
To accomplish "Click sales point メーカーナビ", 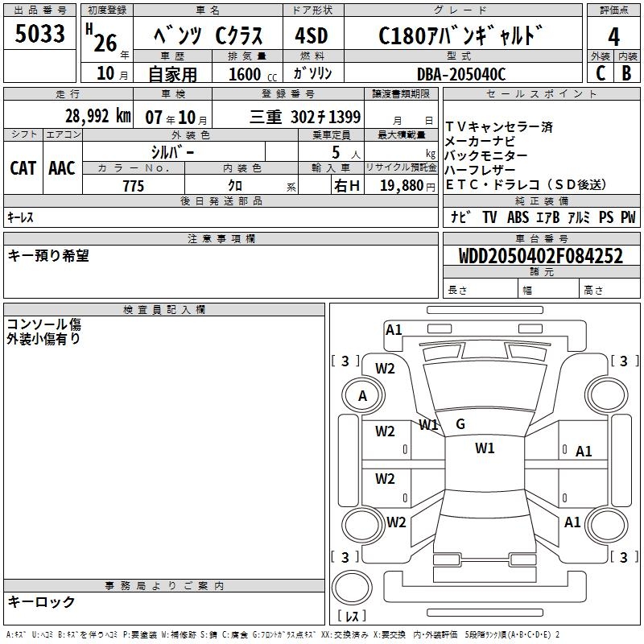I will (x=480, y=142).
